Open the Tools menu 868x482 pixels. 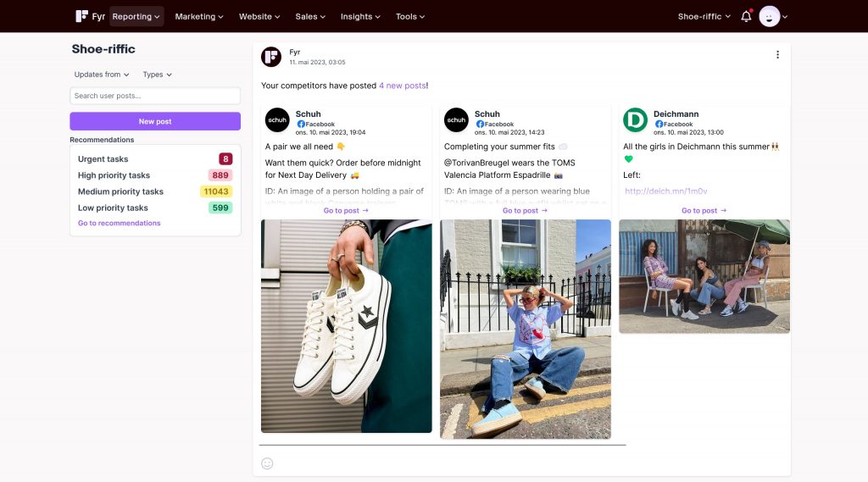pos(410,16)
